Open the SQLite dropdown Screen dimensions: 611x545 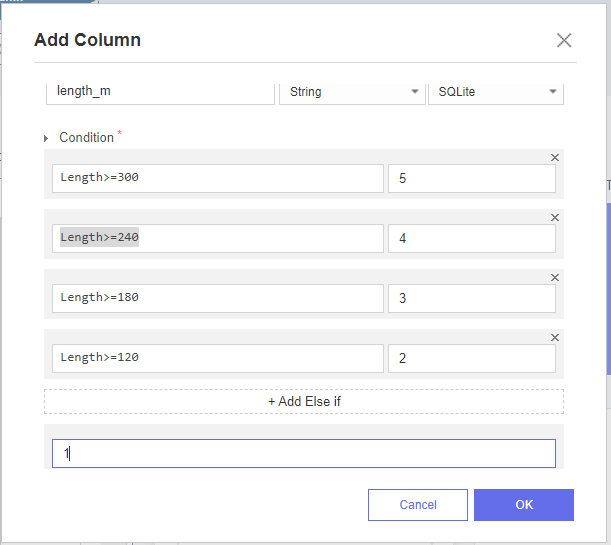tap(495, 92)
